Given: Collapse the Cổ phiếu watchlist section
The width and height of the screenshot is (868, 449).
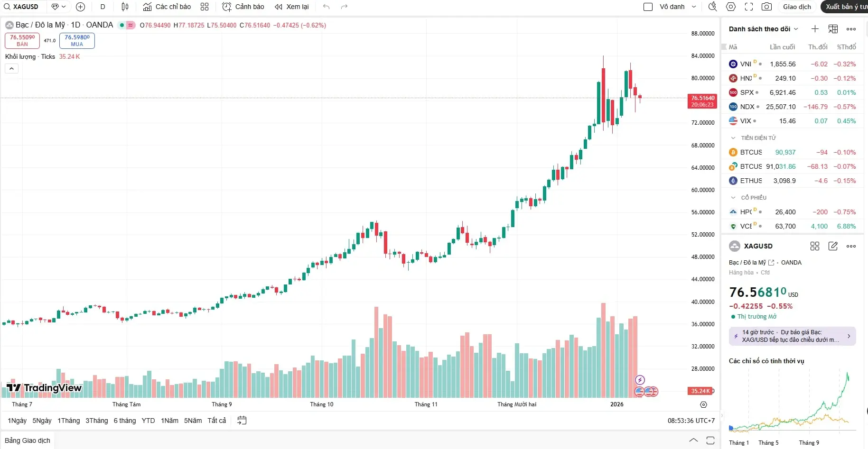Looking at the screenshot, I should [x=733, y=198].
